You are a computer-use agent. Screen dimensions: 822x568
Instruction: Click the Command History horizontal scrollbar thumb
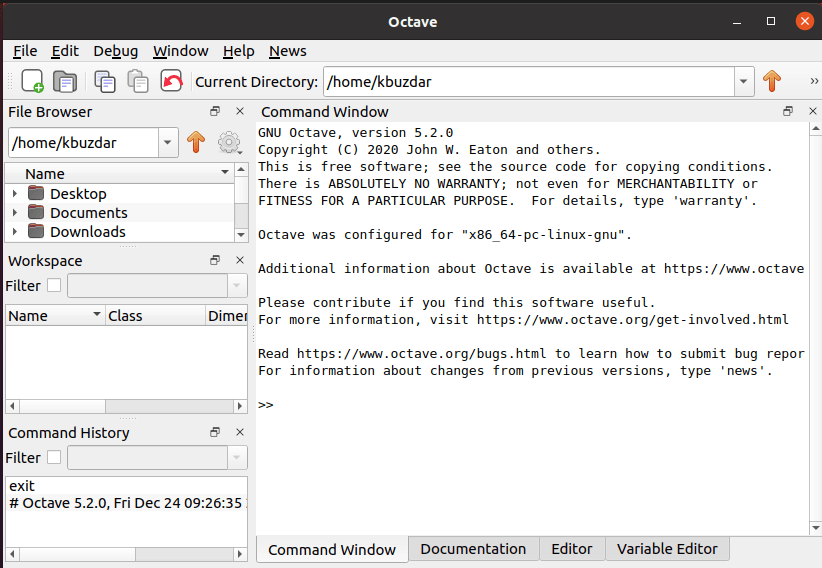coord(78,554)
